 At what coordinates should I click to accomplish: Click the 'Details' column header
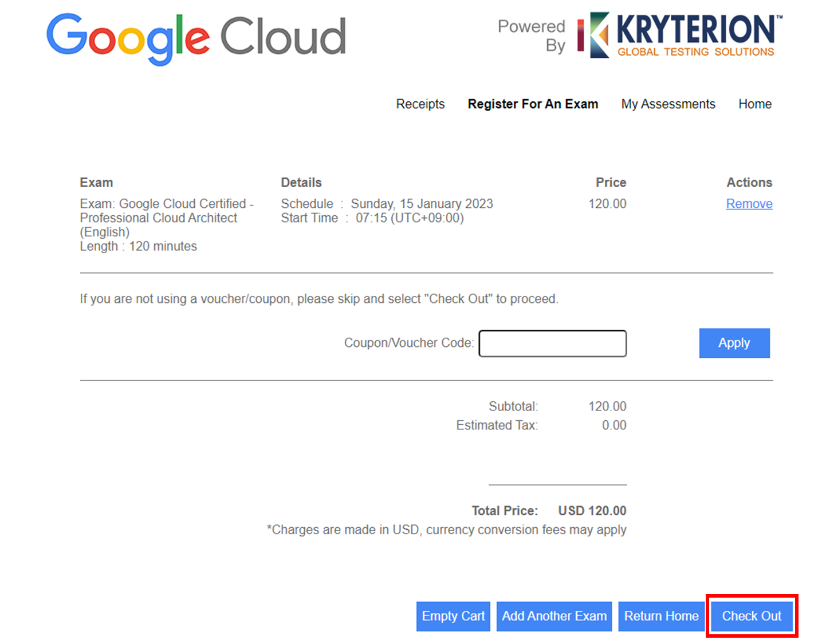click(301, 183)
